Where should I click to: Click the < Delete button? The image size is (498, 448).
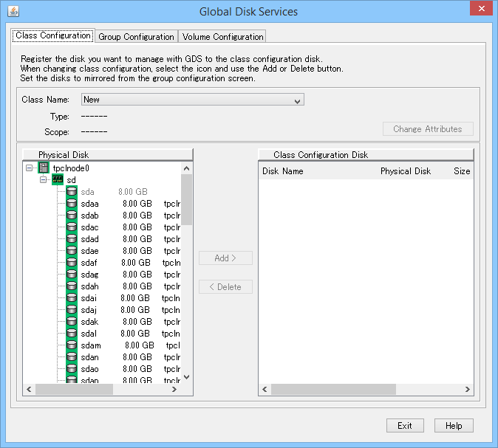[x=225, y=287]
